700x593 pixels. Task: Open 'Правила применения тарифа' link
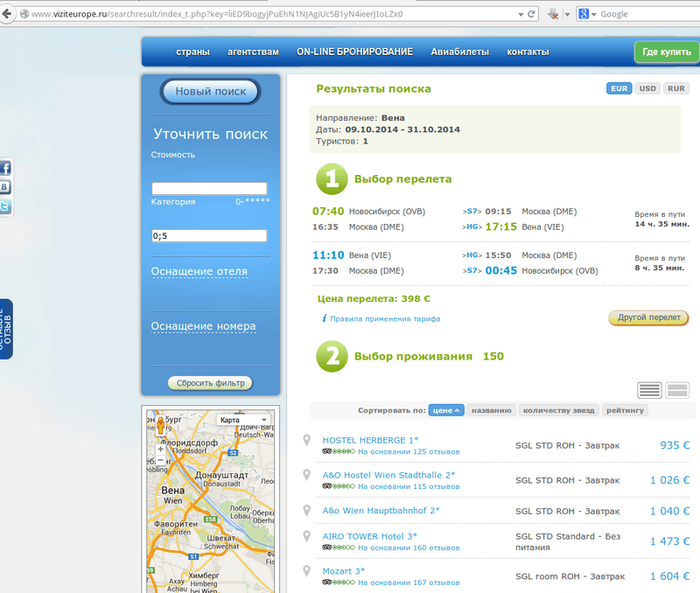click(x=385, y=318)
